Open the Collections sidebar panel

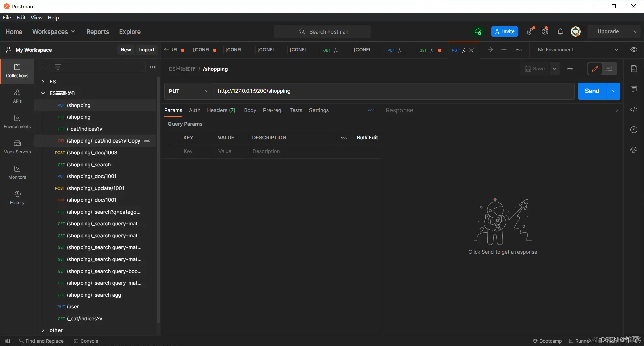pos(17,71)
